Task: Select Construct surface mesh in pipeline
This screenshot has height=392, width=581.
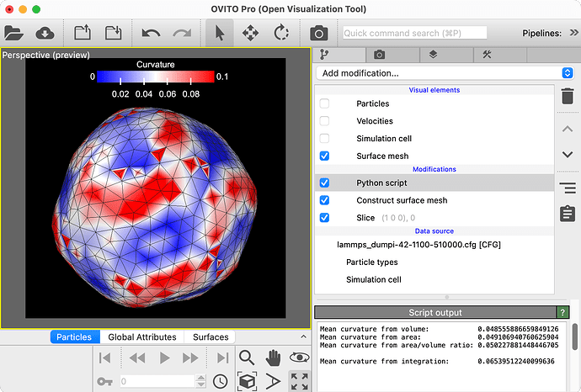Action: coord(434,200)
